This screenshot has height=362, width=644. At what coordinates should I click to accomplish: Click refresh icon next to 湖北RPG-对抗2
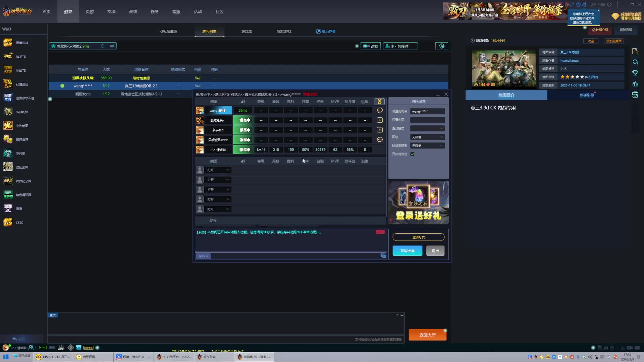click(x=103, y=46)
